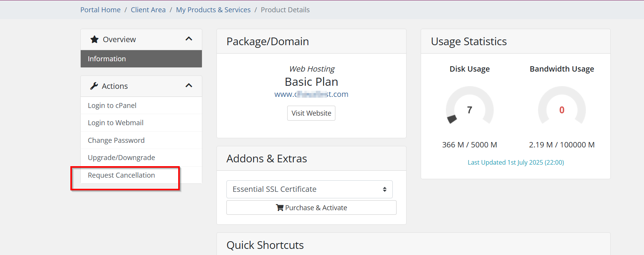Choose Change Password action
Viewport: 644px width, 255px height.
click(116, 141)
